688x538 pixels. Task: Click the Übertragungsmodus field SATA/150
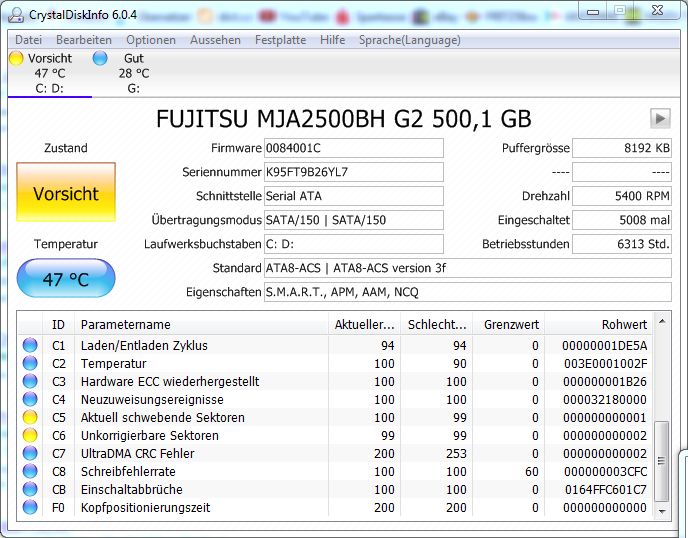click(354, 220)
